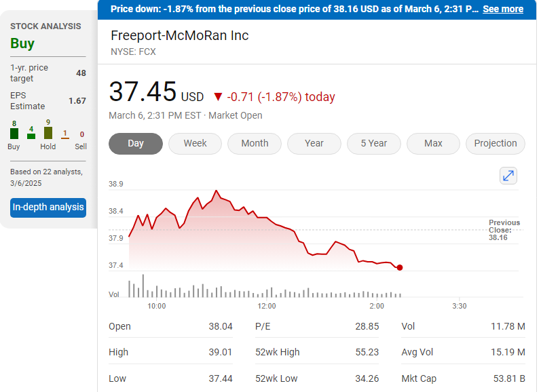Expand the stock chart to full view

(x=508, y=176)
